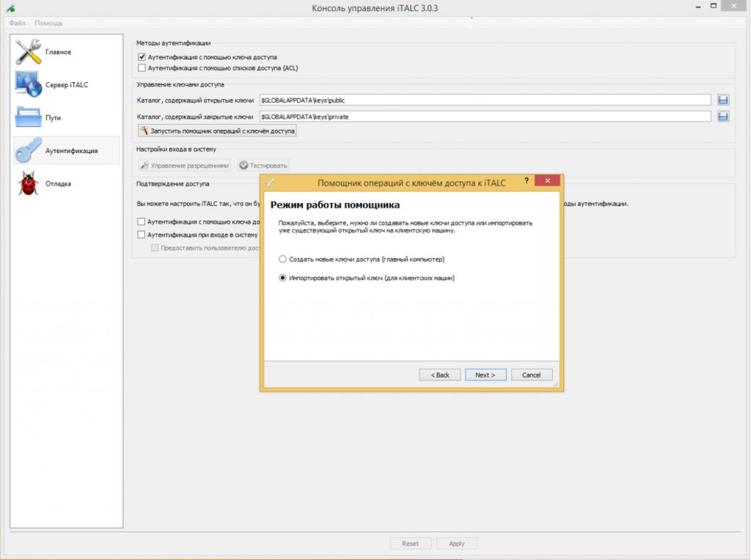Toggle access confirmation for logon authentication

pos(142,235)
